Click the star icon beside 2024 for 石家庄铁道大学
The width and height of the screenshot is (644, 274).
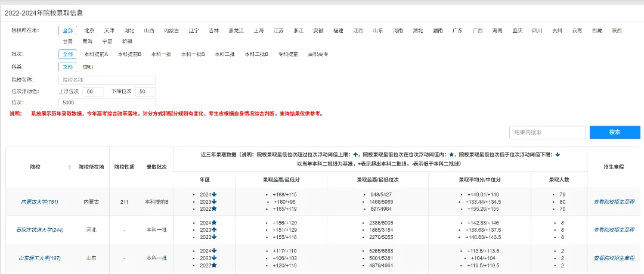215,222
